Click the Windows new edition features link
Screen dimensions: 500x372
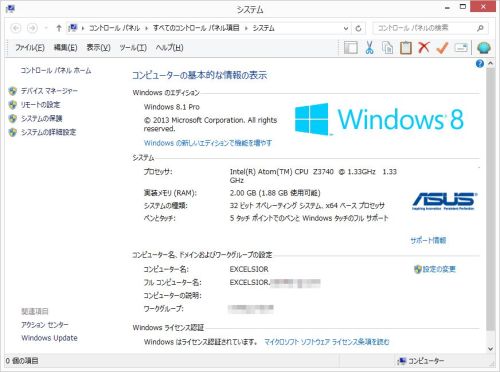pyautogui.click(x=208, y=143)
